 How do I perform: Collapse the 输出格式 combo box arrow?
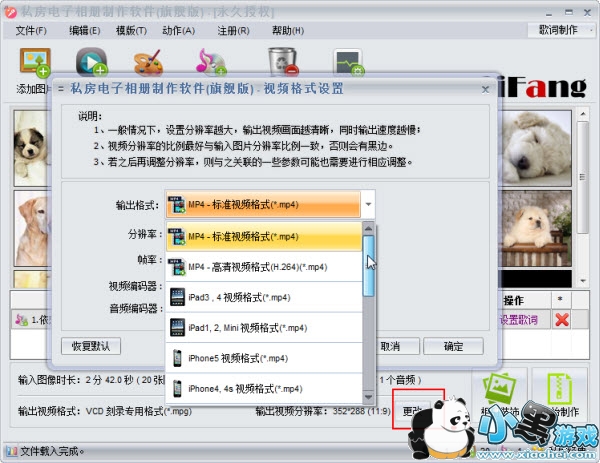[368, 204]
